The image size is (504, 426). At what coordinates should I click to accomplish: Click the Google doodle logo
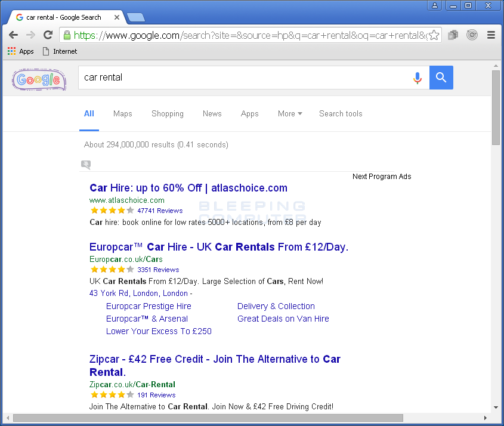(x=39, y=79)
